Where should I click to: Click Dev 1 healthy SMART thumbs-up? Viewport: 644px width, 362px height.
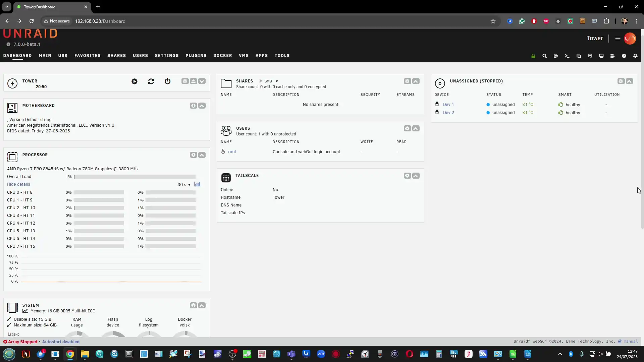pyautogui.click(x=561, y=104)
